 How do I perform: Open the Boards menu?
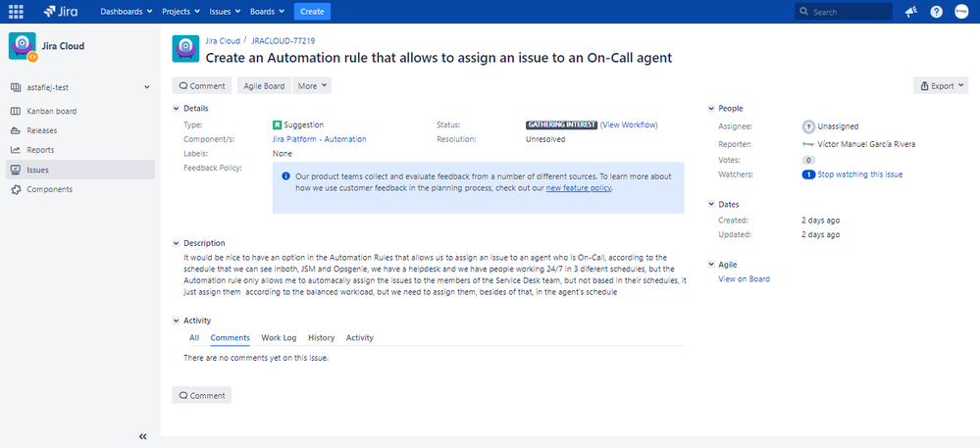(x=268, y=11)
